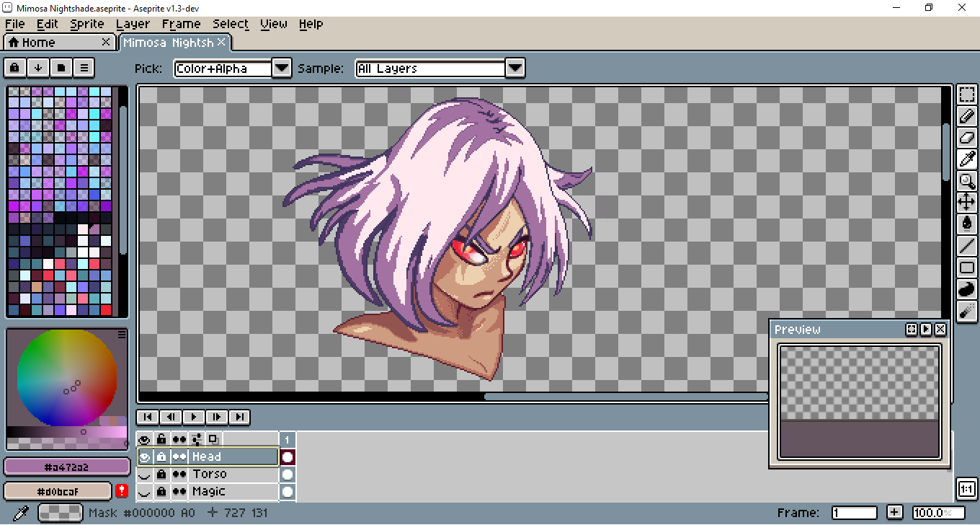Select the Line tool

point(967,246)
